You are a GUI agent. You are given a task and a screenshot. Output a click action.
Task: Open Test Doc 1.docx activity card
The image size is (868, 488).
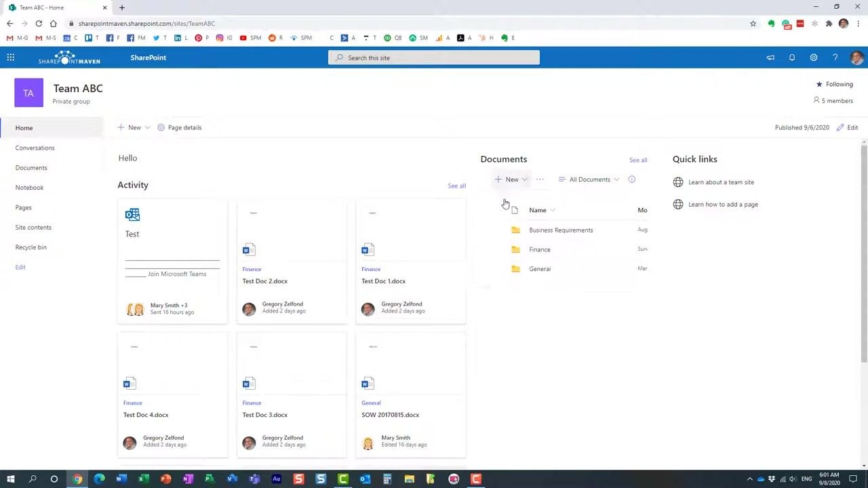click(x=410, y=262)
